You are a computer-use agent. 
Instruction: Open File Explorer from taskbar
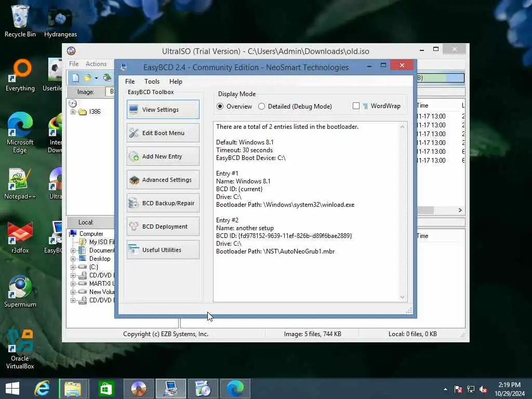point(73,389)
